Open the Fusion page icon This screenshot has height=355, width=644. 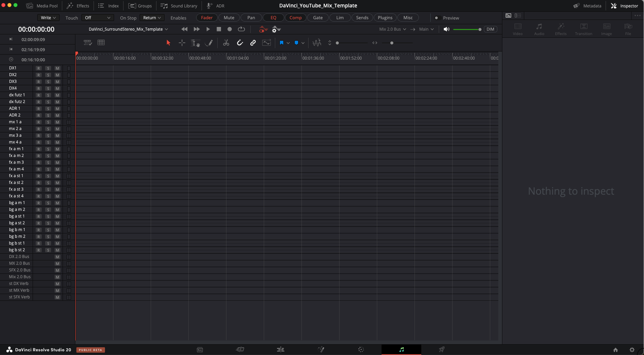[321, 350]
